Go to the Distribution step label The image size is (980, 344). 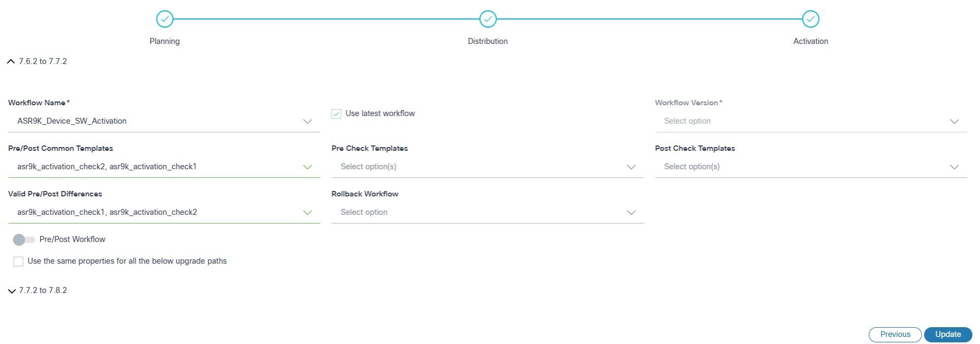(488, 41)
